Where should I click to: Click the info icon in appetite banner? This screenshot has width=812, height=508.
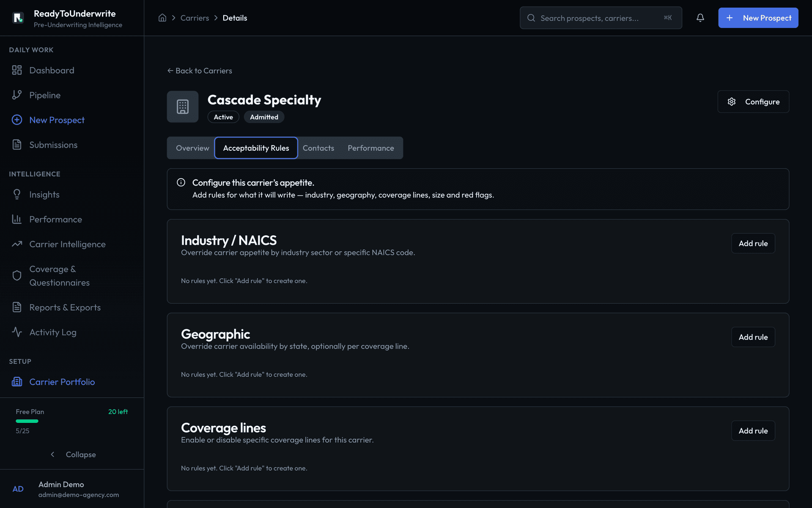coord(181,182)
